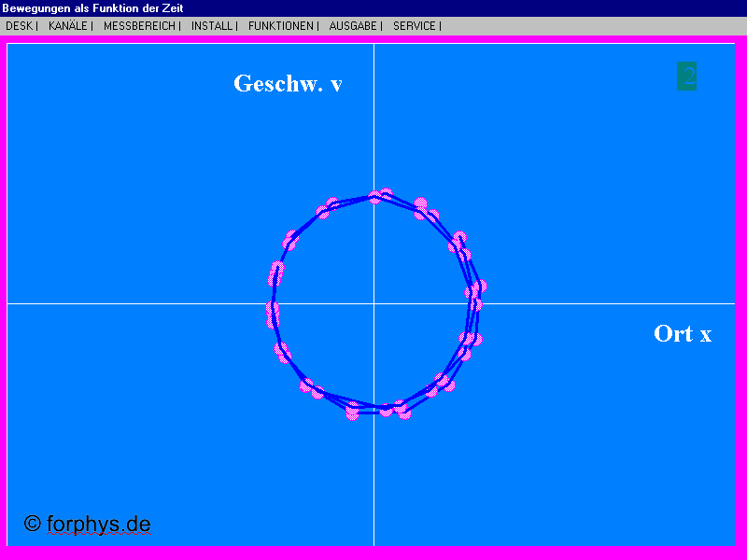Select the "Geschw. v" axis label
The height and width of the screenshot is (560, 747).
coord(288,83)
